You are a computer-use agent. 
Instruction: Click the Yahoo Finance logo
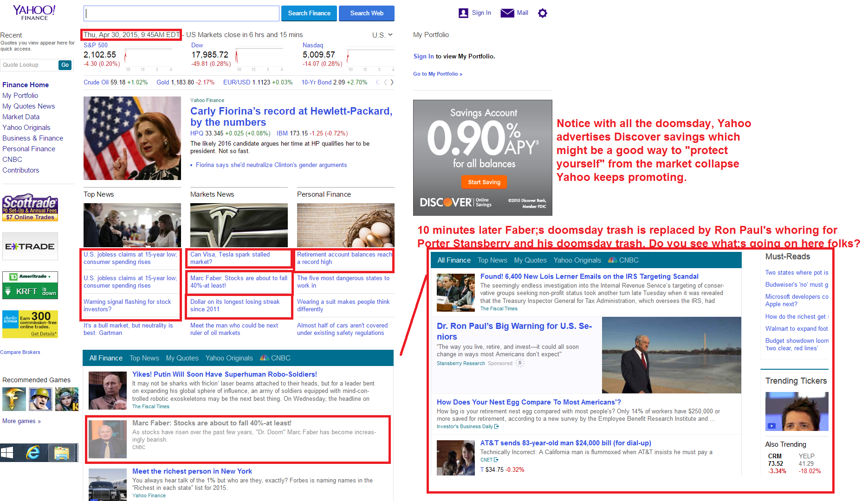point(34,13)
